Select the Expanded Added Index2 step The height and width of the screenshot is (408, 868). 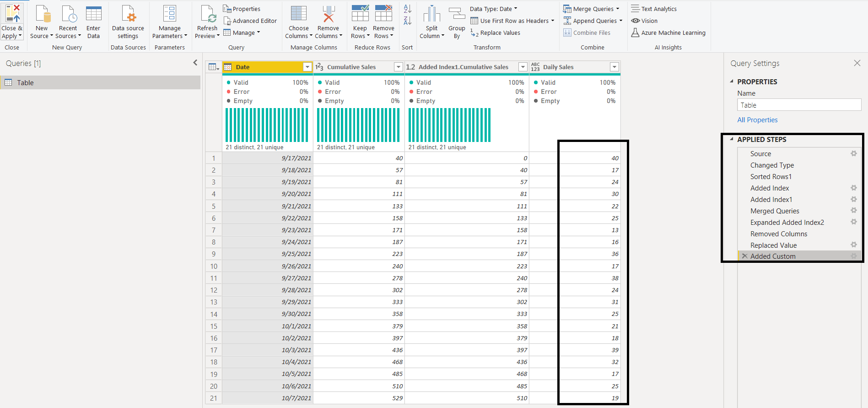coord(787,222)
